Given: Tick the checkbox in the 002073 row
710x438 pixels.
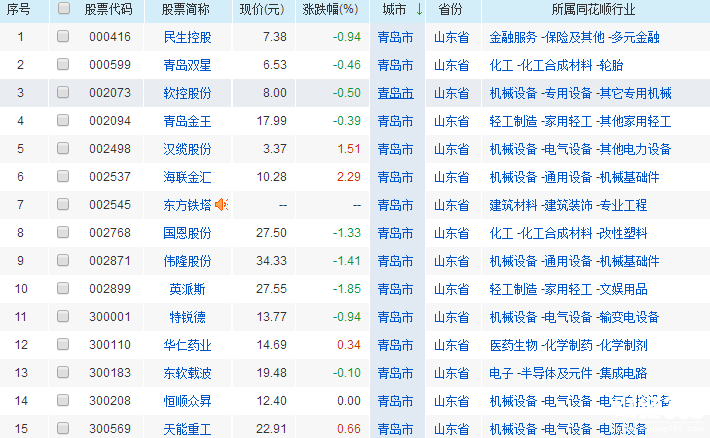Looking at the screenshot, I should [x=63, y=92].
